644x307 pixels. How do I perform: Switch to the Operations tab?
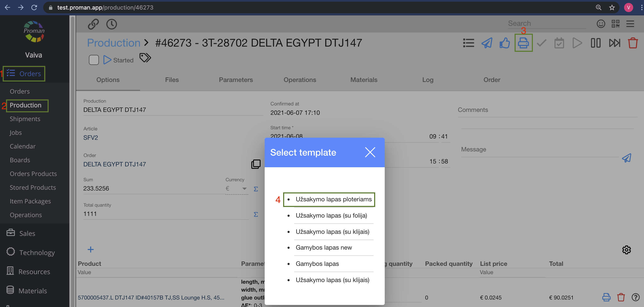(x=300, y=80)
